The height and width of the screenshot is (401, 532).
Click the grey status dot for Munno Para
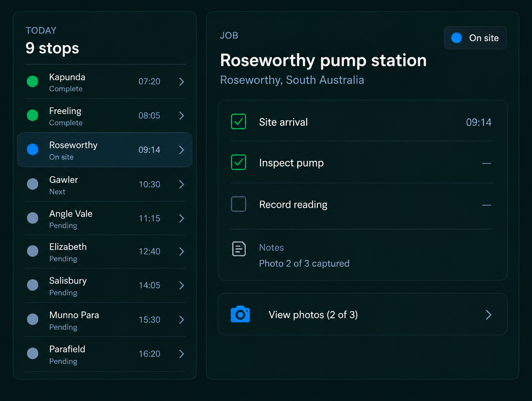point(32,319)
